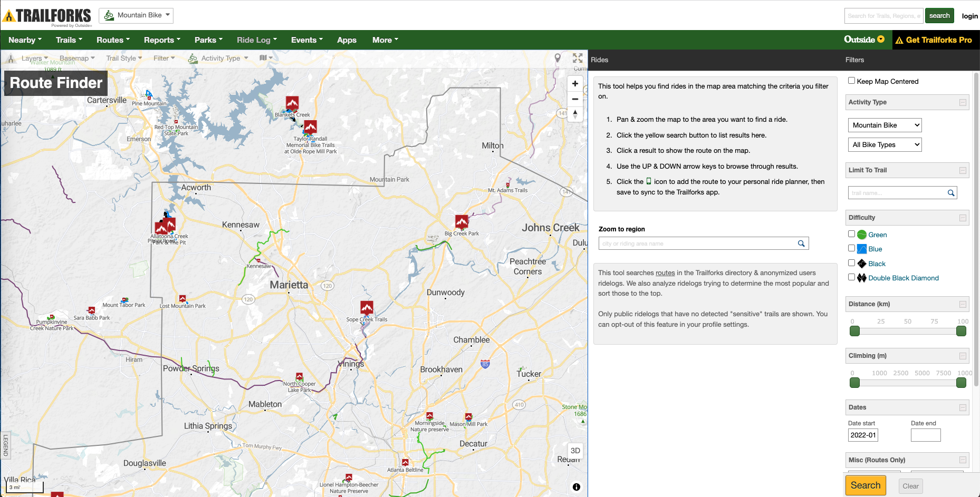Open Blankets Creek trail marker
This screenshot has height=497, width=980.
point(292,103)
